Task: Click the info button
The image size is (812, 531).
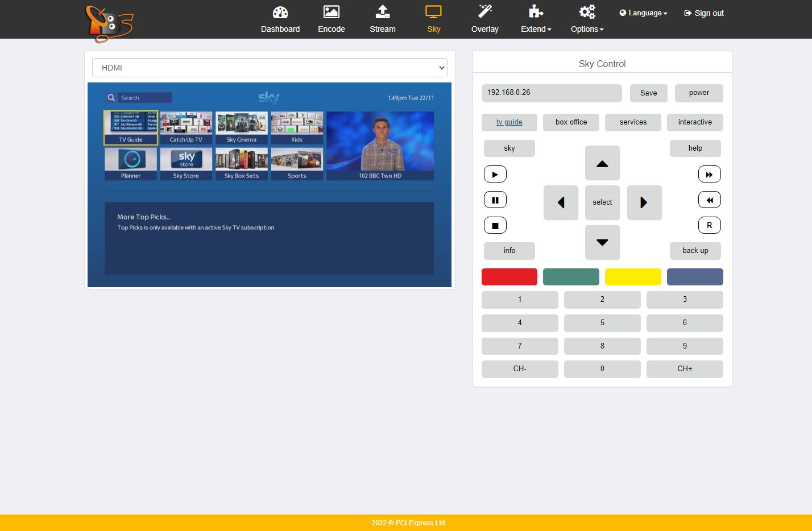Action: coord(509,251)
